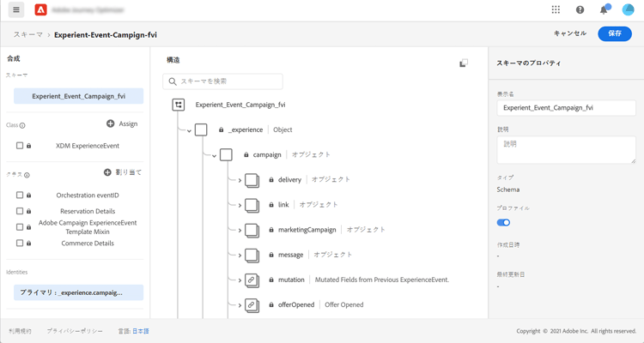Click the blue Save button

coord(615,33)
